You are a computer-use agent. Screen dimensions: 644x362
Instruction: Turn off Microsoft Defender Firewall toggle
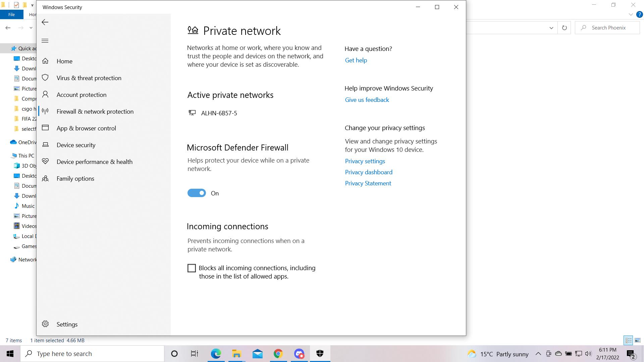click(x=197, y=193)
